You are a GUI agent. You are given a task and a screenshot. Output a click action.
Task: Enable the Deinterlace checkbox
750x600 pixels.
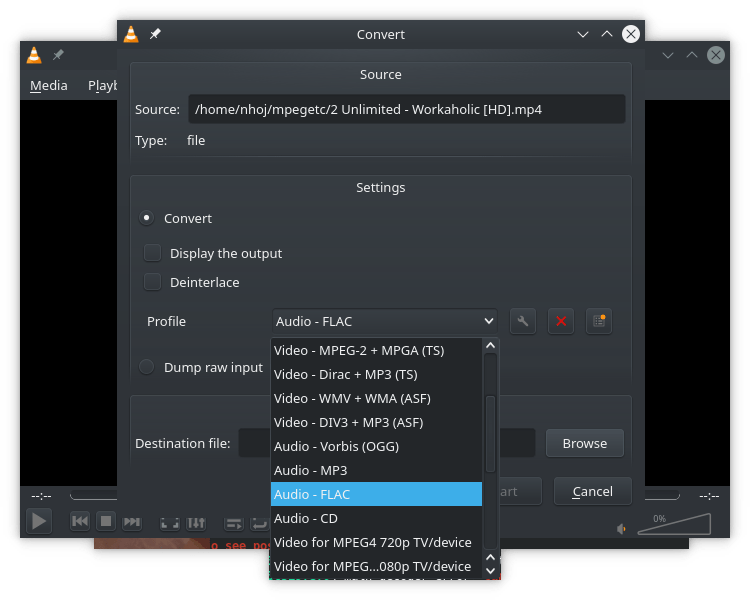tap(153, 282)
